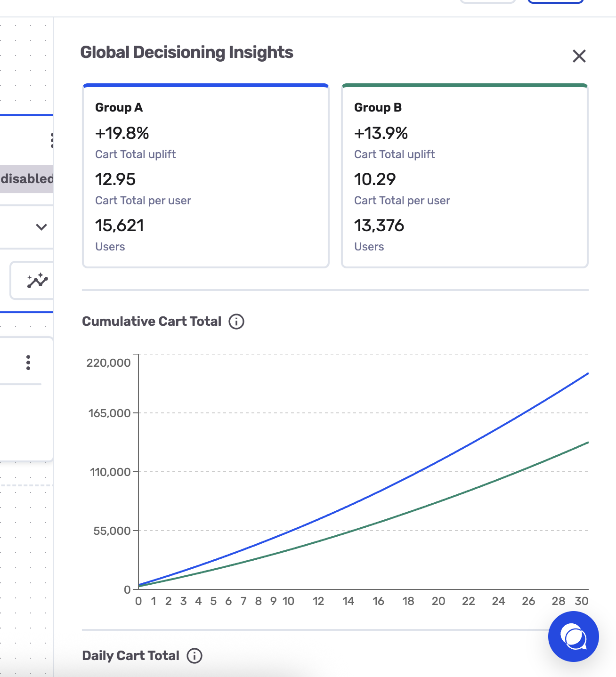Click Group B's +13.9% uplift value
Viewport: 616px width, 677px height.
381,133
